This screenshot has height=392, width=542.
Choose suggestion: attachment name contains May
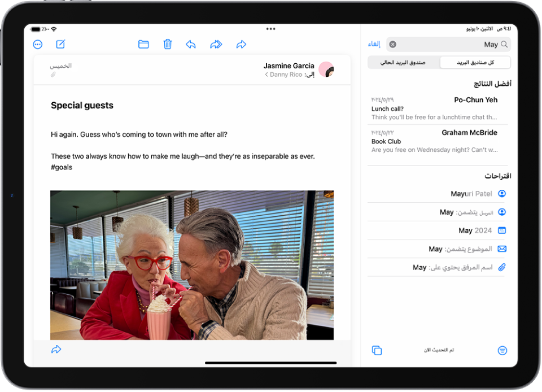click(437, 267)
